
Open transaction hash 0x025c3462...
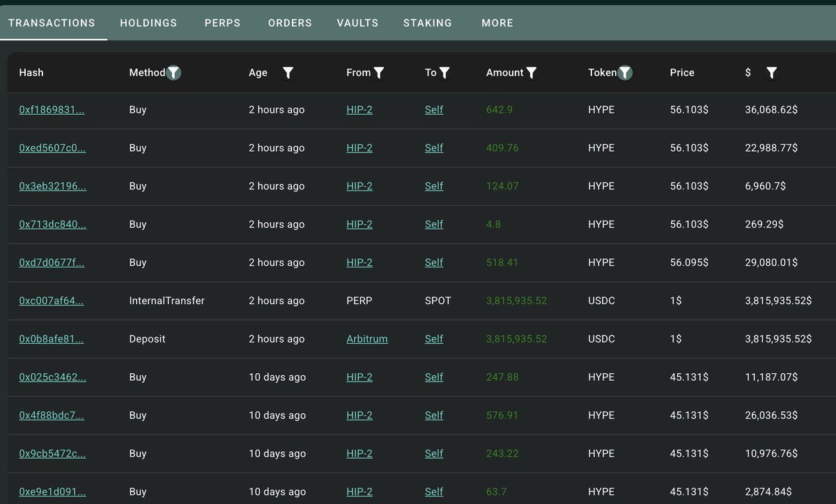(52, 377)
